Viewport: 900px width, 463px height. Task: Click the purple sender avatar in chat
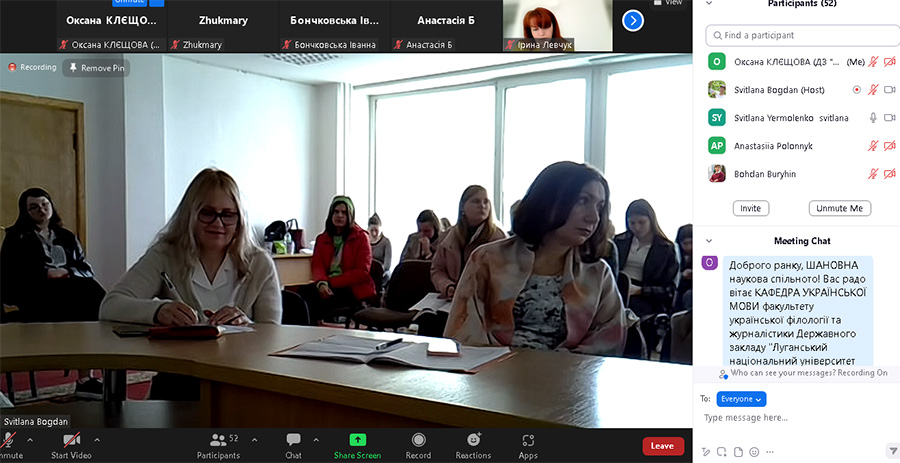click(x=709, y=263)
